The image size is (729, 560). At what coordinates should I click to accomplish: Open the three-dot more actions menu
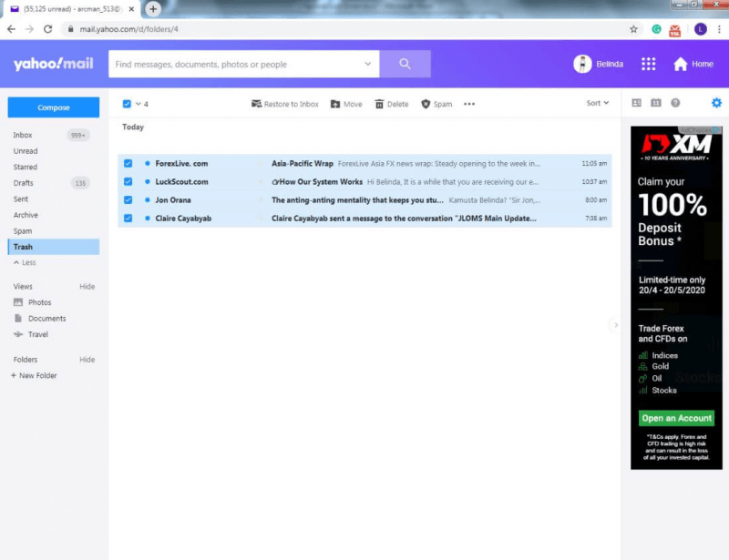[469, 104]
